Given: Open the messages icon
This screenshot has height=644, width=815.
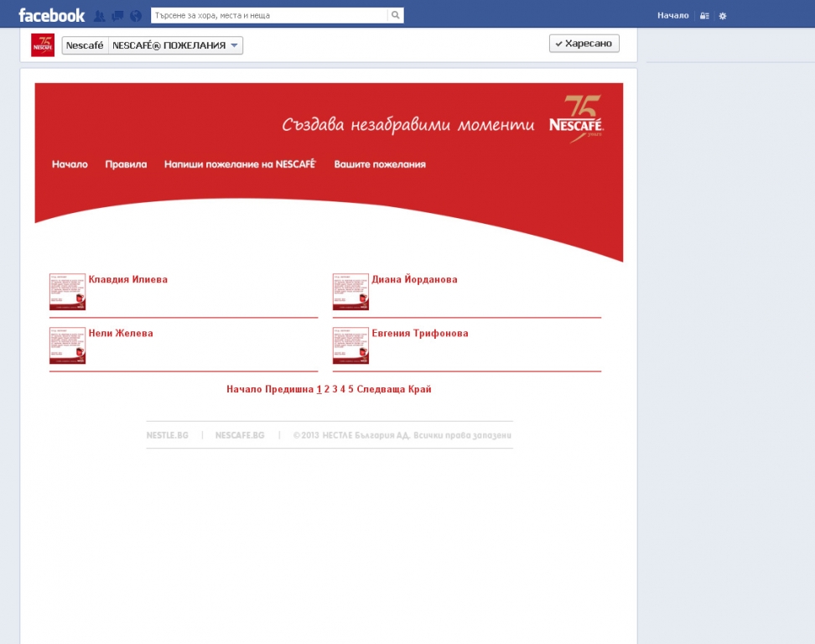Looking at the screenshot, I should click(x=118, y=16).
